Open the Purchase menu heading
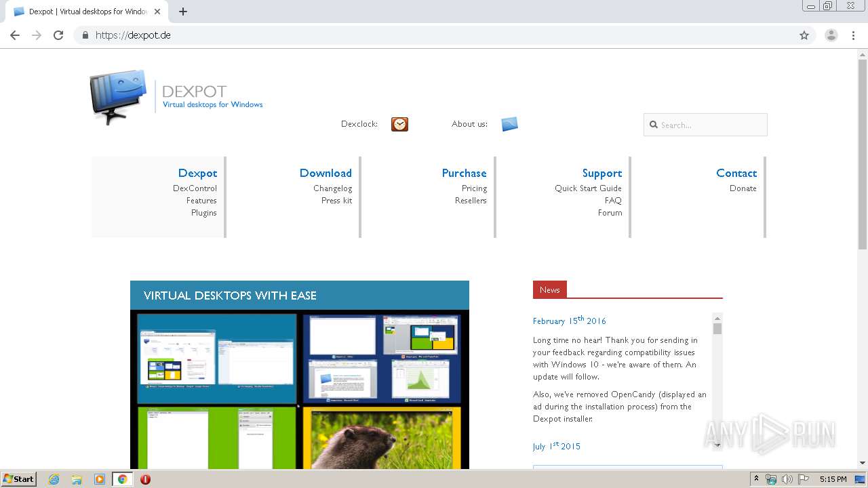868x488 pixels. [464, 173]
